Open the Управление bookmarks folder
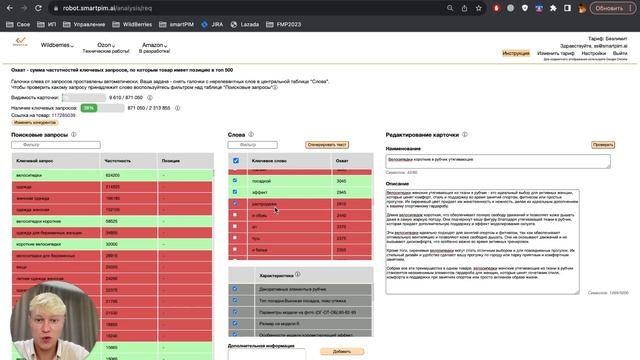The image size is (640, 360). (84, 24)
